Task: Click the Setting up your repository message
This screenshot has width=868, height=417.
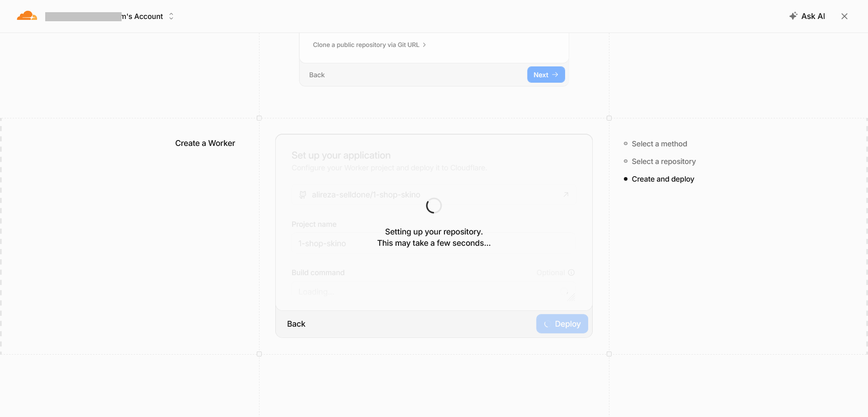Action: [x=434, y=237]
